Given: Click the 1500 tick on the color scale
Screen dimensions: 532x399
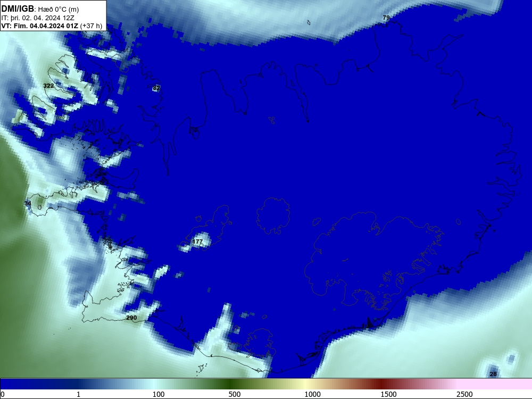Looking at the screenshot, I should [x=388, y=394].
